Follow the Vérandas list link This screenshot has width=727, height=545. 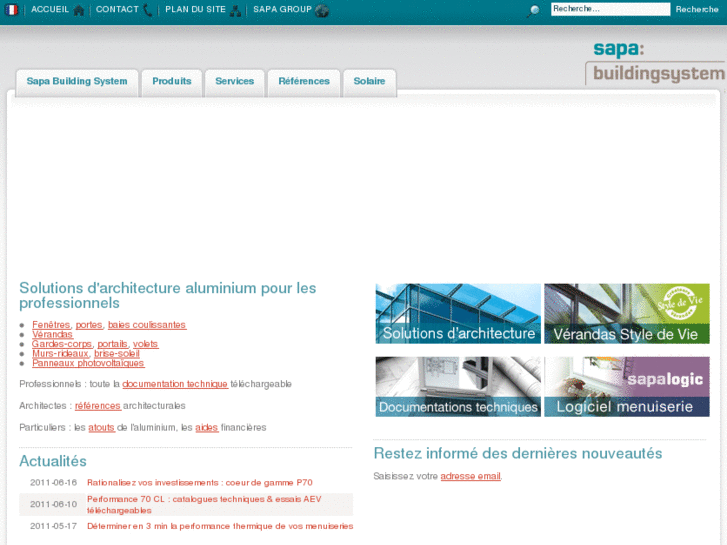(x=52, y=334)
